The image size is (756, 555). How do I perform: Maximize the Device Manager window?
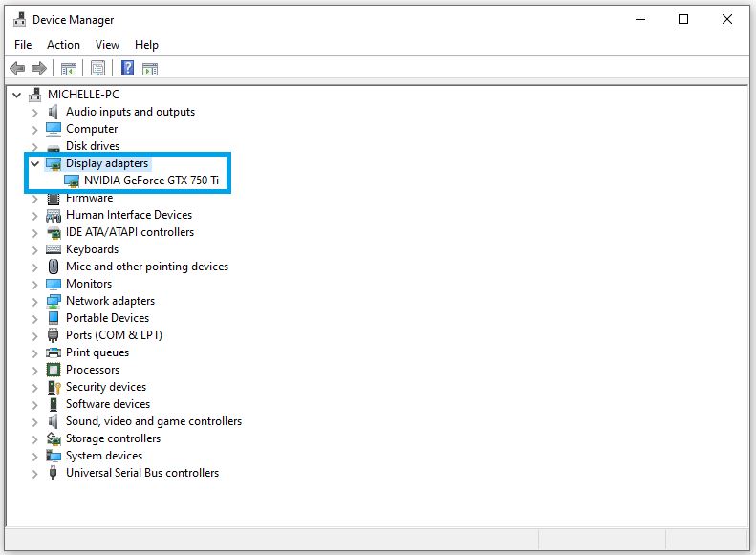point(683,19)
